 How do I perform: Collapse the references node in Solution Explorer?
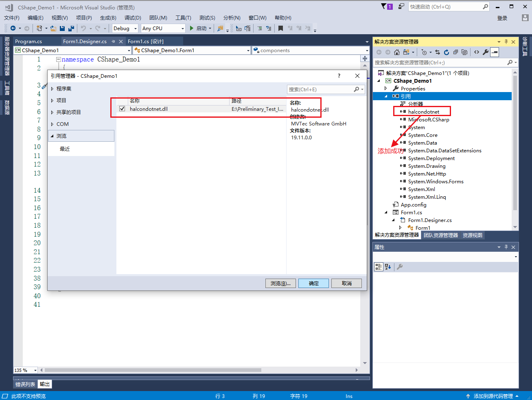[386, 96]
